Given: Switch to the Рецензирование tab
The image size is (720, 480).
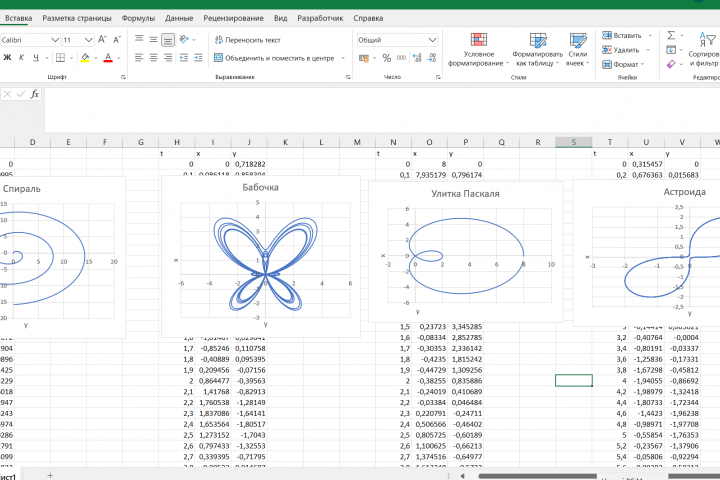Looking at the screenshot, I should tap(233, 18).
